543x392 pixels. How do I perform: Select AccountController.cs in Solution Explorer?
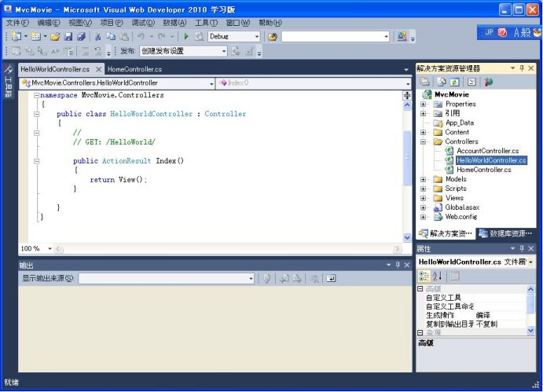coord(487,151)
